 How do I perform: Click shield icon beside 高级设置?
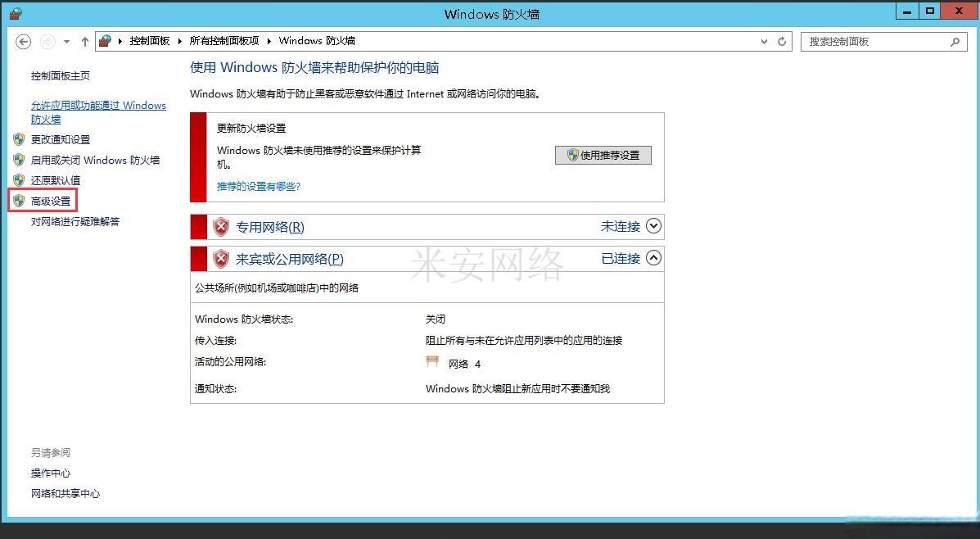click(x=20, y=201)
